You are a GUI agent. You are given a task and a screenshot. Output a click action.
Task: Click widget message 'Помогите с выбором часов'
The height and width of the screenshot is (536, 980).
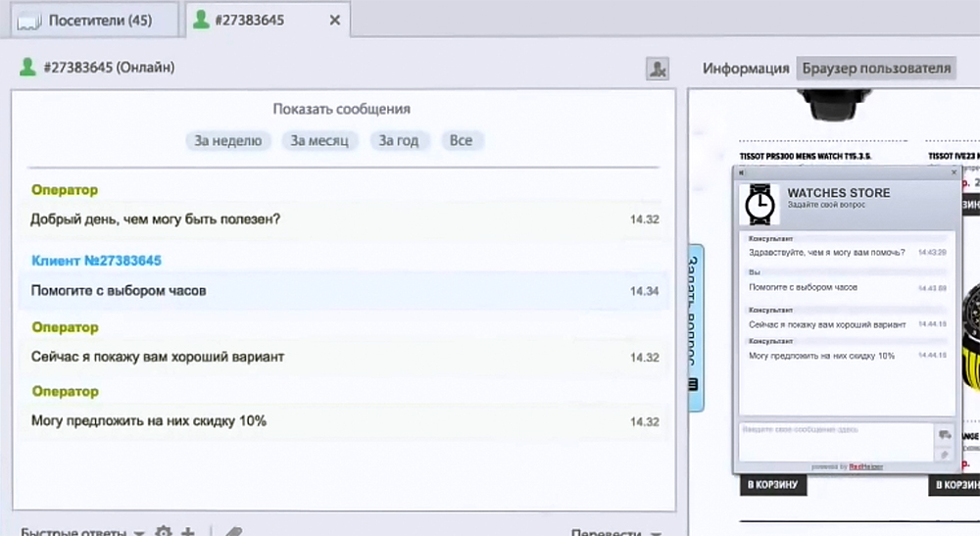[x=804, y=287]
